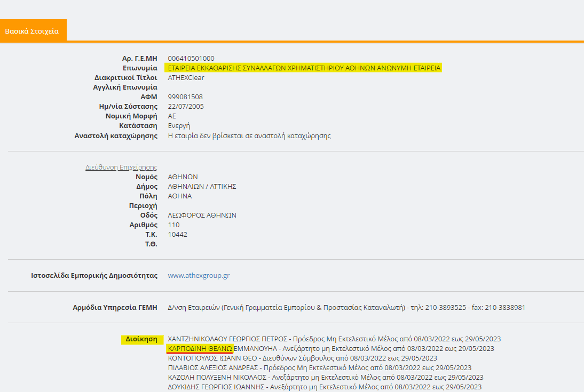Image resolution: width=584 pixels, height=392 pixels.
Task: Click the ΔΟΥΚΙΔΗΣ ΓΕΩΡΓΙΟΣ ΙΩΑΝΝΗΣ row
Action: (x=325, y=387)
